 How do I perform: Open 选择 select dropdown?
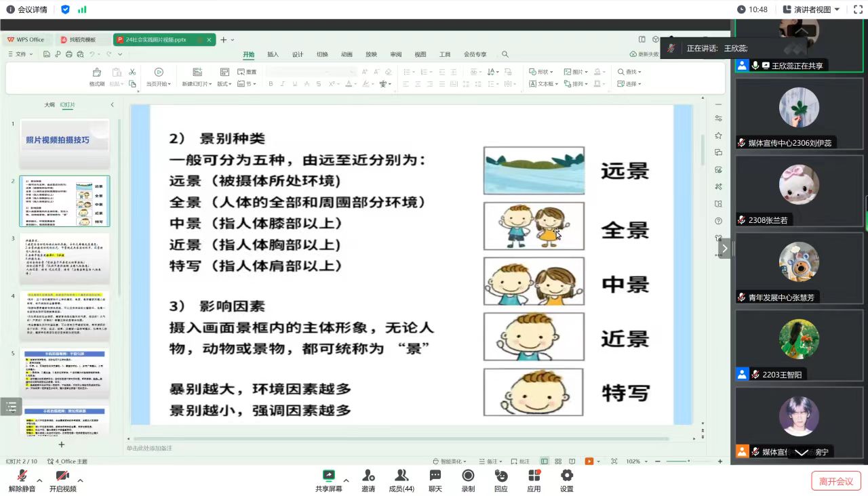[x=629, y=84]
